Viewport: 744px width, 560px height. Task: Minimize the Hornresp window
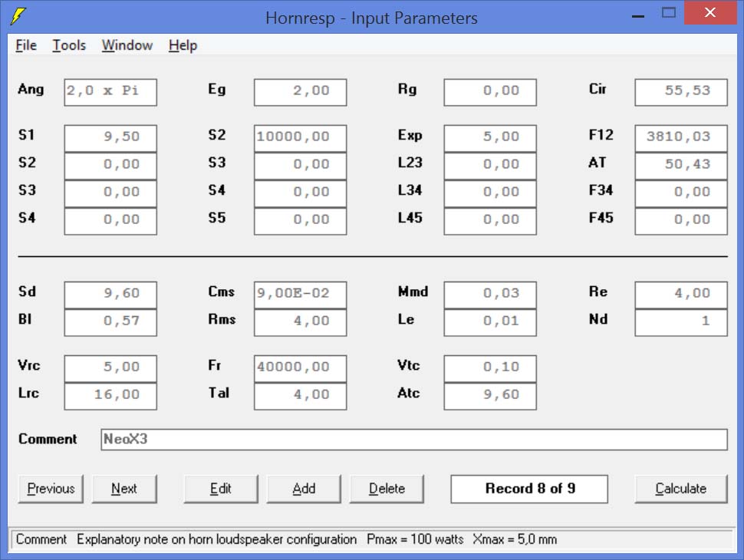point(638,15)
